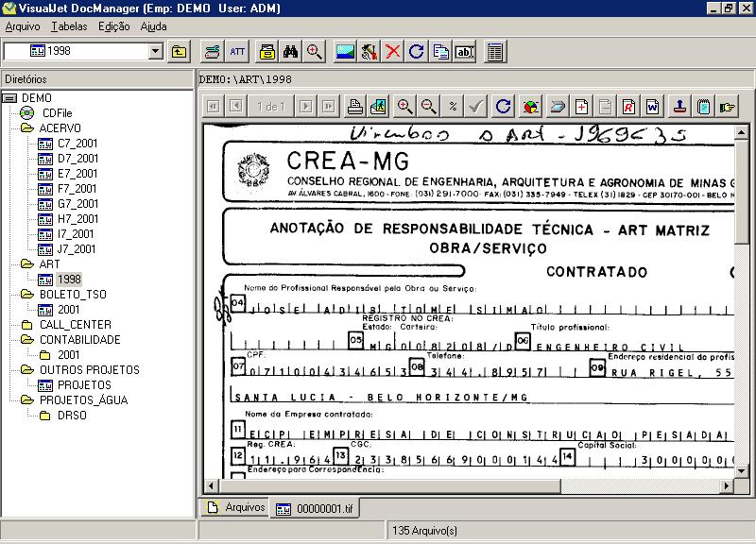The width and height of the screenshot is (756, 544).
Task: Open the 1998 directory dropdown
Action: 155,51
